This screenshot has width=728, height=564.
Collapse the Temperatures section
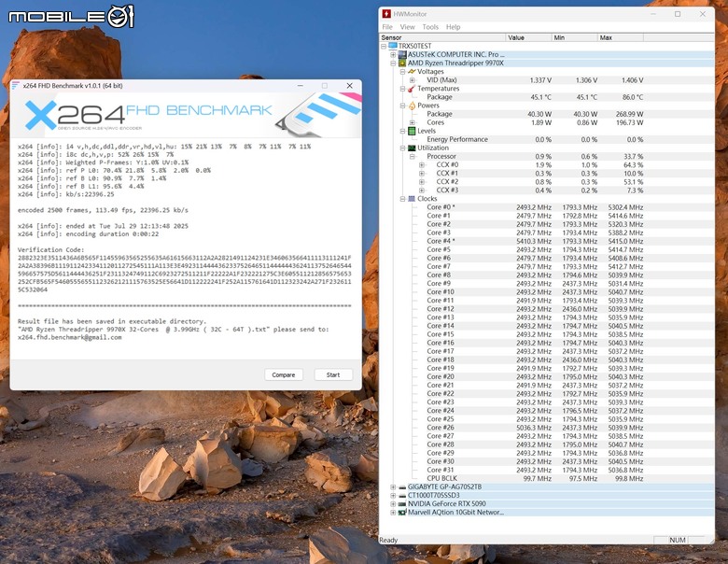point(402,89)
